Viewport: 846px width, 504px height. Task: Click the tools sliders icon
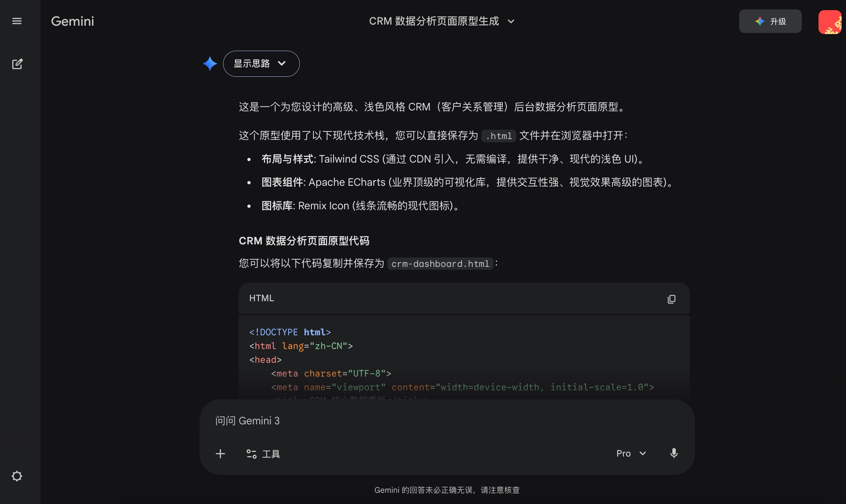pyautogui.click(x=251, y=454)
